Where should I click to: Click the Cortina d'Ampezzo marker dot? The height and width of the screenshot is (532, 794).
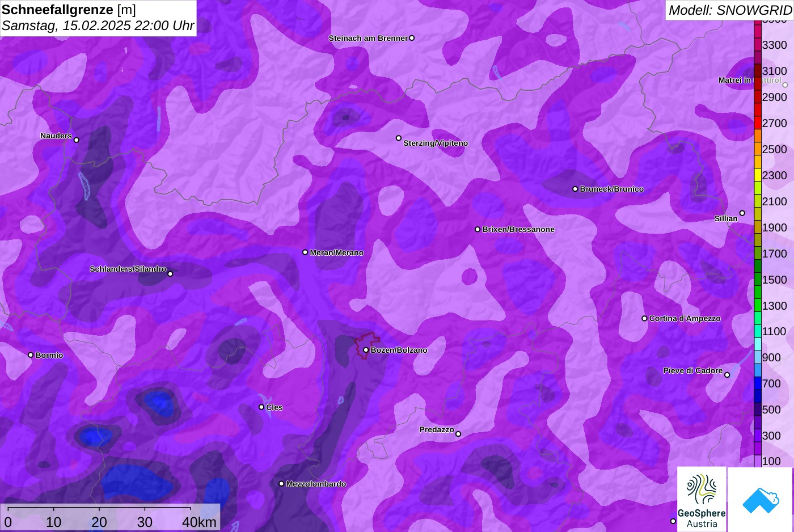point(644,318)
